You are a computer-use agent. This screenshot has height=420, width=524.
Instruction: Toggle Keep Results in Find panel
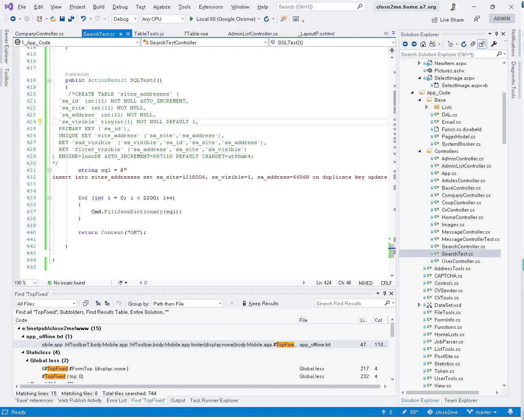(260, 304)
